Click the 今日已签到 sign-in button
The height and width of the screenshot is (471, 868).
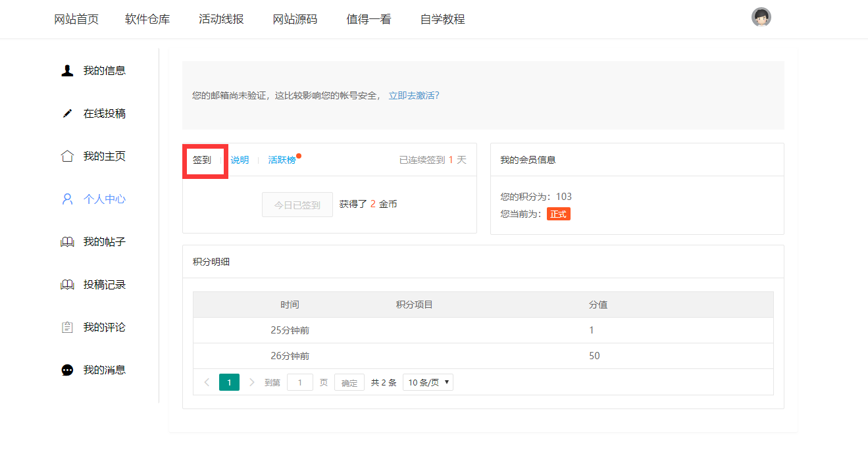tap(297, 204)
